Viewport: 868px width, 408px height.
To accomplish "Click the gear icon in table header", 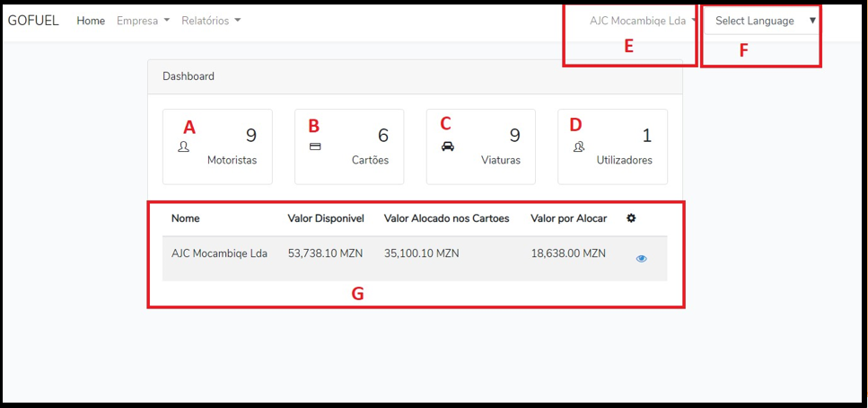I will point(631,218).
